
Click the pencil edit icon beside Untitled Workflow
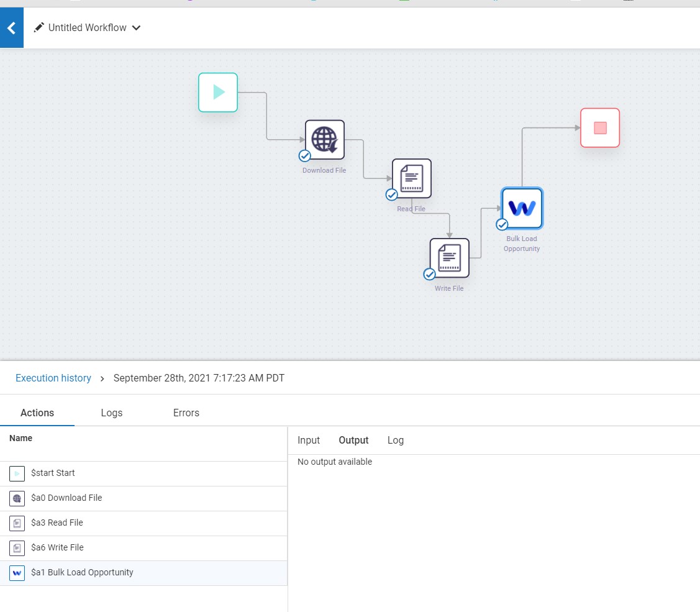click(x=39, y=28)
